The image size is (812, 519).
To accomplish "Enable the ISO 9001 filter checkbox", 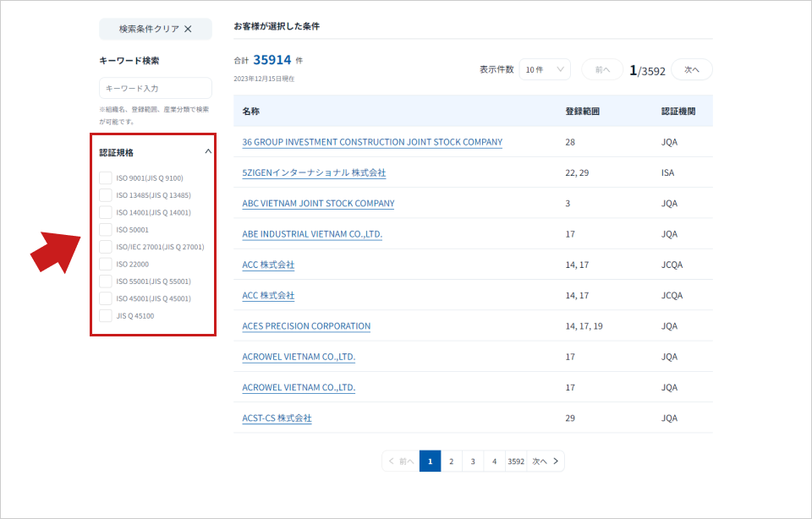I will coord(107,178).
